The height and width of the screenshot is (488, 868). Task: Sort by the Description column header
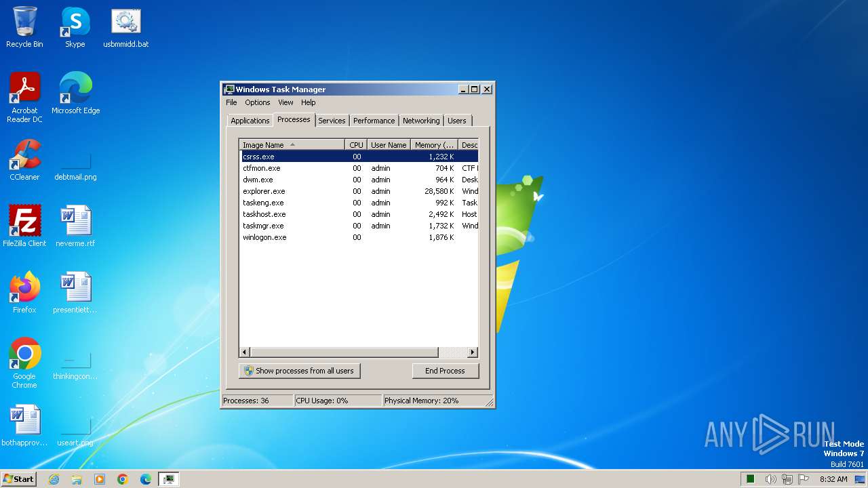(469, 145)
